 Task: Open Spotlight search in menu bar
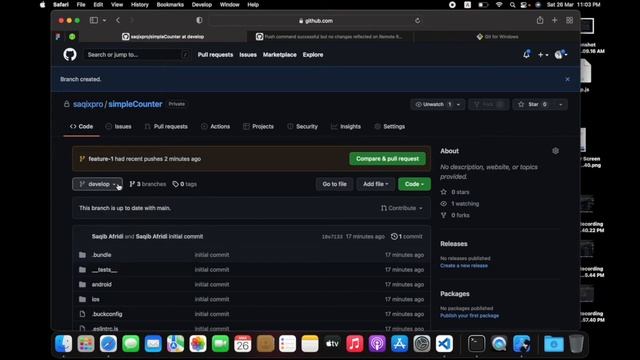coord(512,5)
